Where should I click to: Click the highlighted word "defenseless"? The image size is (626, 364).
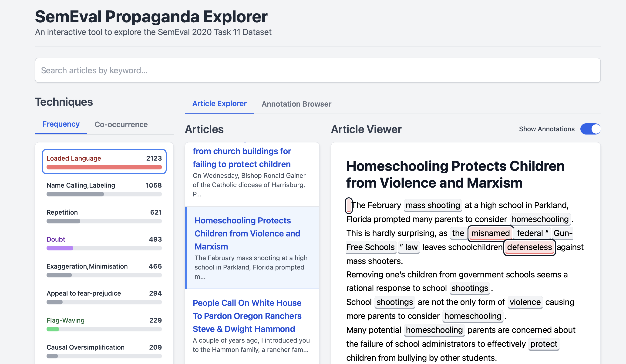[x=529, y=247]
